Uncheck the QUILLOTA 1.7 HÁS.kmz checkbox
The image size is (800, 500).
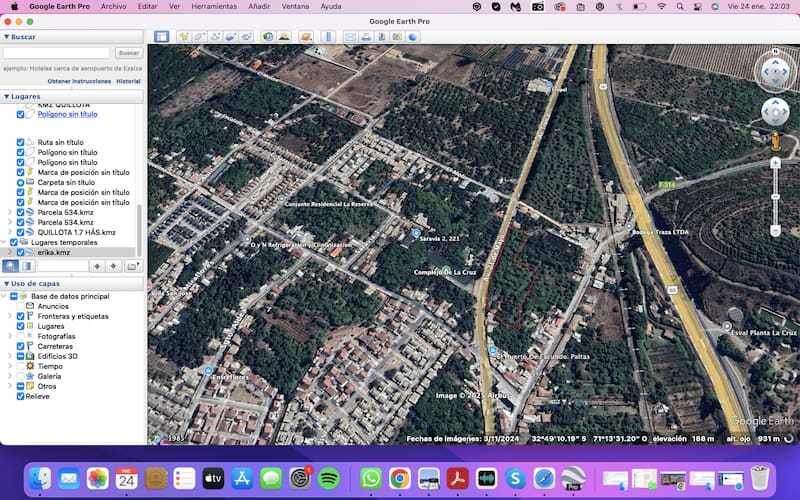pyautogui.click(x=20, y=232)
